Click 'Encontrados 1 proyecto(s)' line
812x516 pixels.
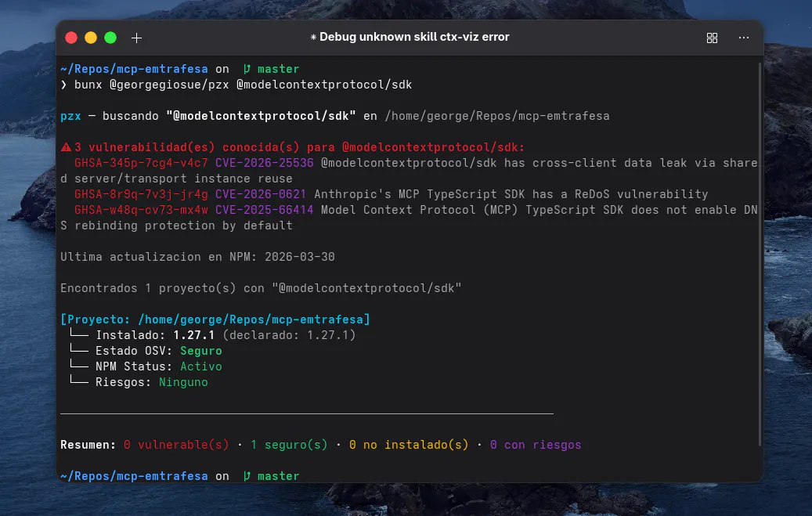261,288
